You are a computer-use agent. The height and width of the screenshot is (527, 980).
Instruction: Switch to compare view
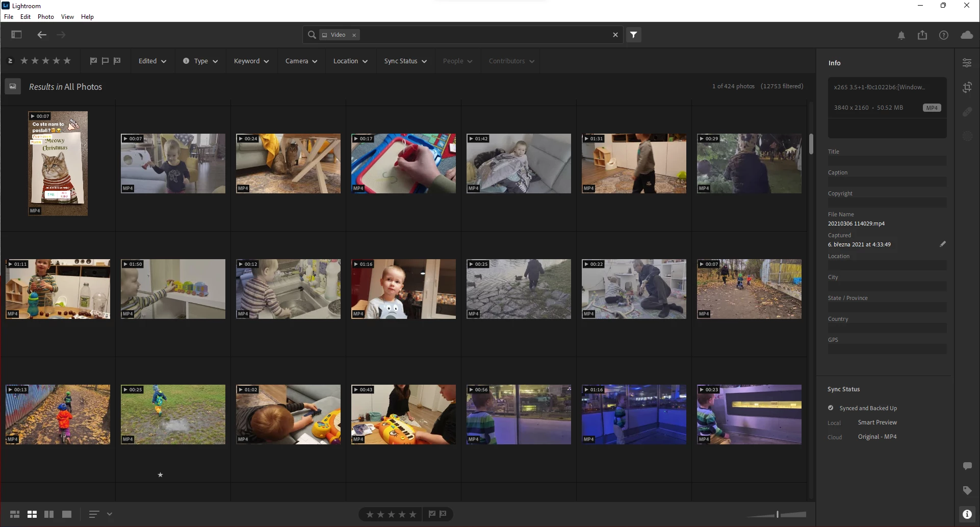(x=49, y=514)
